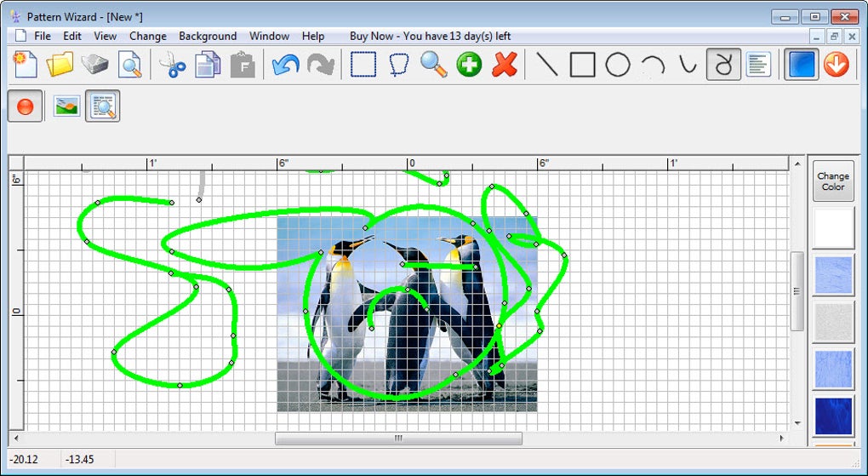Open print preview with the magnifier page icon
This screenshot has height=476, width=868.
130,64
